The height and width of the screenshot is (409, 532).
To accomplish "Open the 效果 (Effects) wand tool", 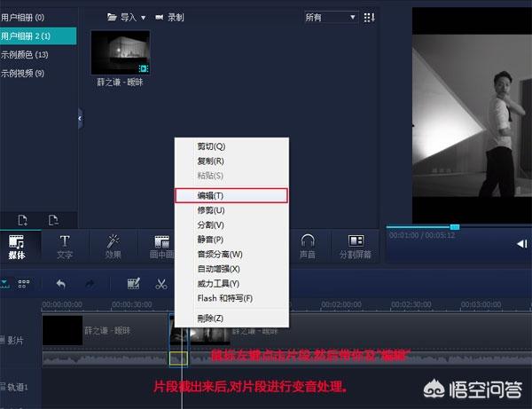I will point(113,247).
